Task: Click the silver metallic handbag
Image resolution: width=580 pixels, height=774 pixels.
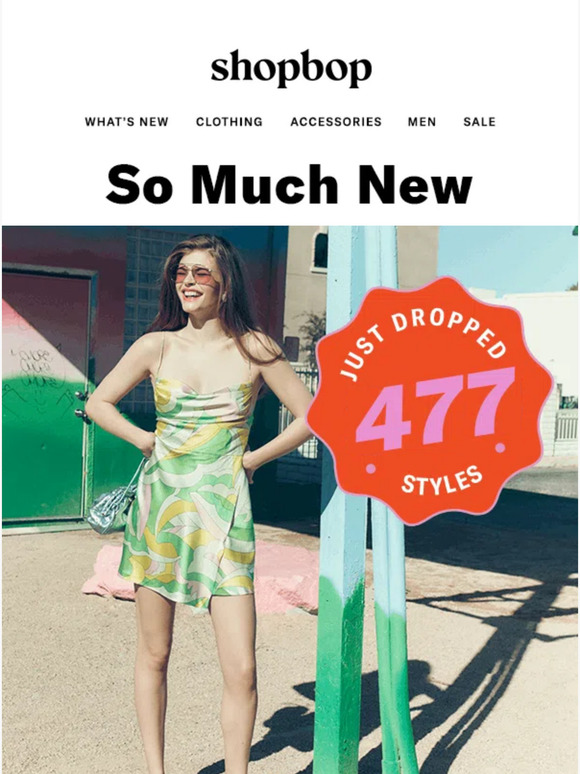Action: coord(111,510)
